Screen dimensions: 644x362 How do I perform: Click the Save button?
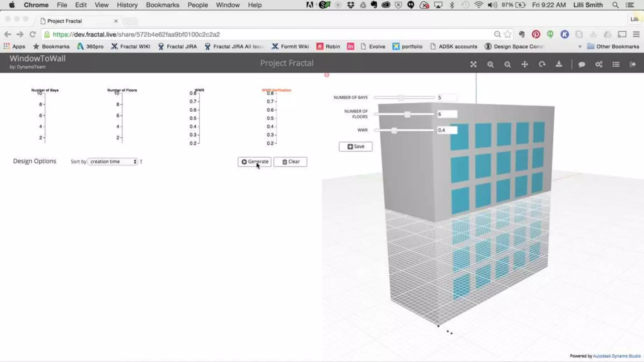tap(356, 146)
